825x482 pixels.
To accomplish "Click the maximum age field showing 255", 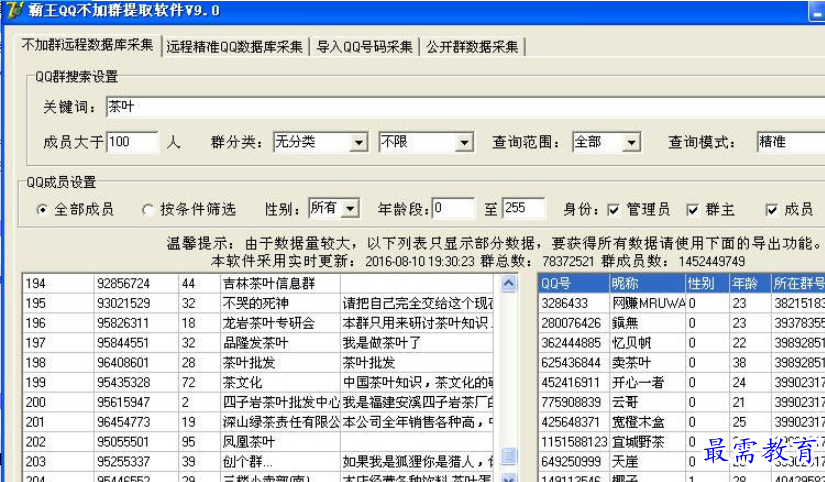I will tap(524, 208).
